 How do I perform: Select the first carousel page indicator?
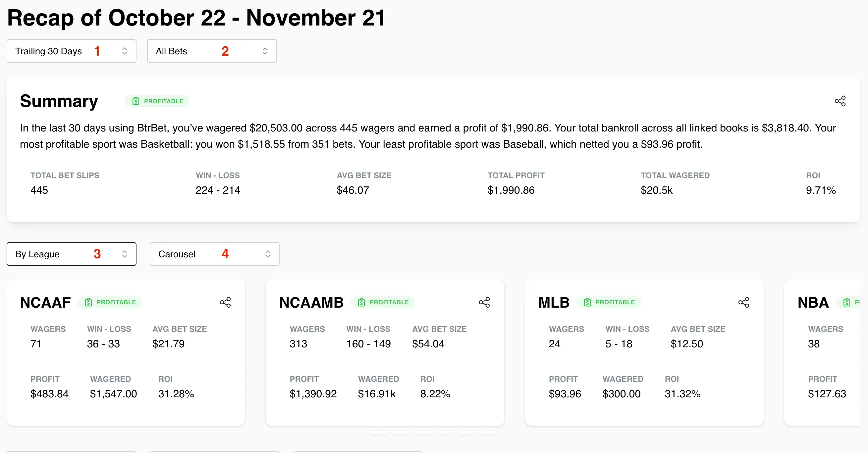click(x=379, y=433)
